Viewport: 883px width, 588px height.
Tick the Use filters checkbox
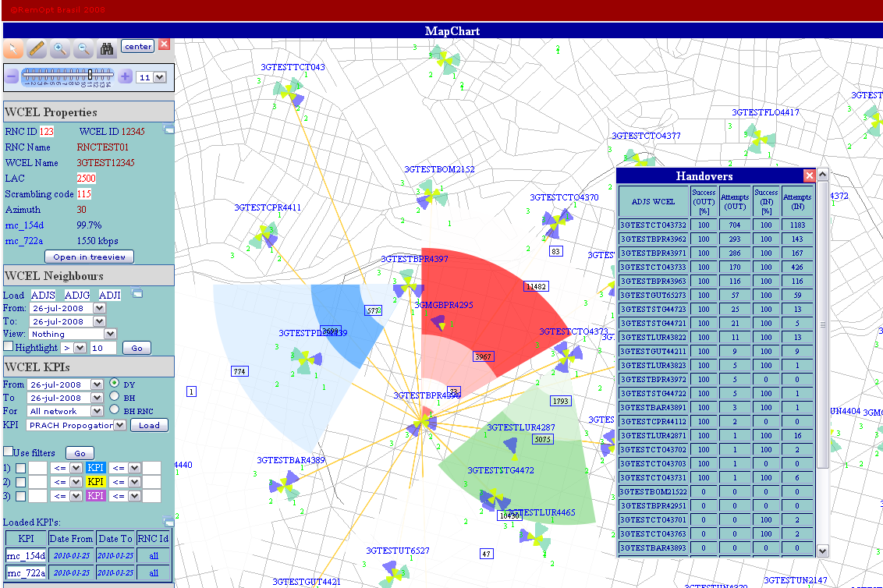click(9, 452)
